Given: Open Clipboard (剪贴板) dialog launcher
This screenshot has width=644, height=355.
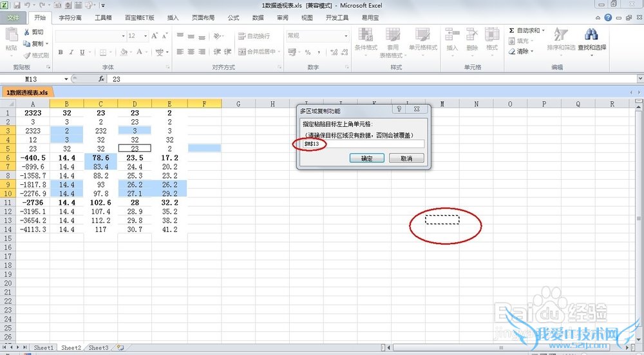Looking at the screenshot, I should tap(48, 67).
